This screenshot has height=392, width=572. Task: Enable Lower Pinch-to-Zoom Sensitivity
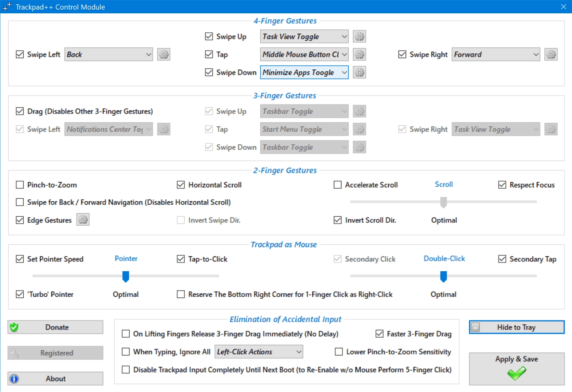pyautogui.click(x=339, y=352)
